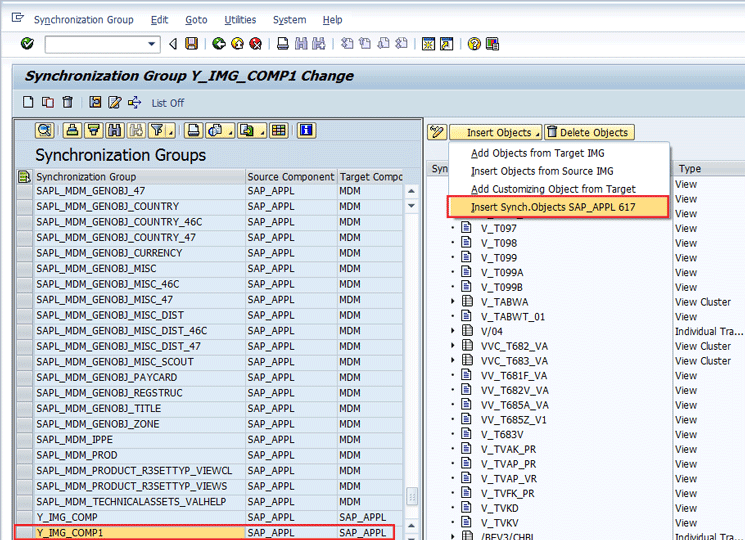Click the select-all icon in table header
745x540 pixels.
(x=24, y=177)
